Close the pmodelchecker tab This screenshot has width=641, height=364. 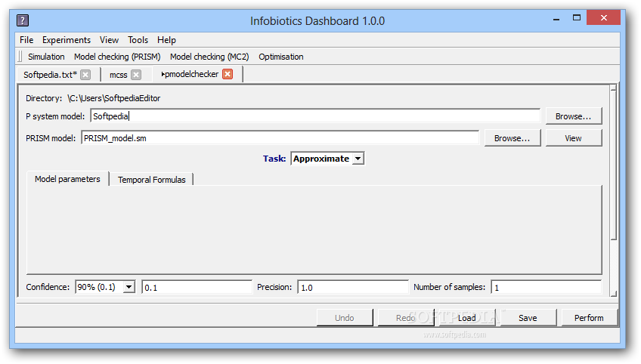[x=228, y=74]
